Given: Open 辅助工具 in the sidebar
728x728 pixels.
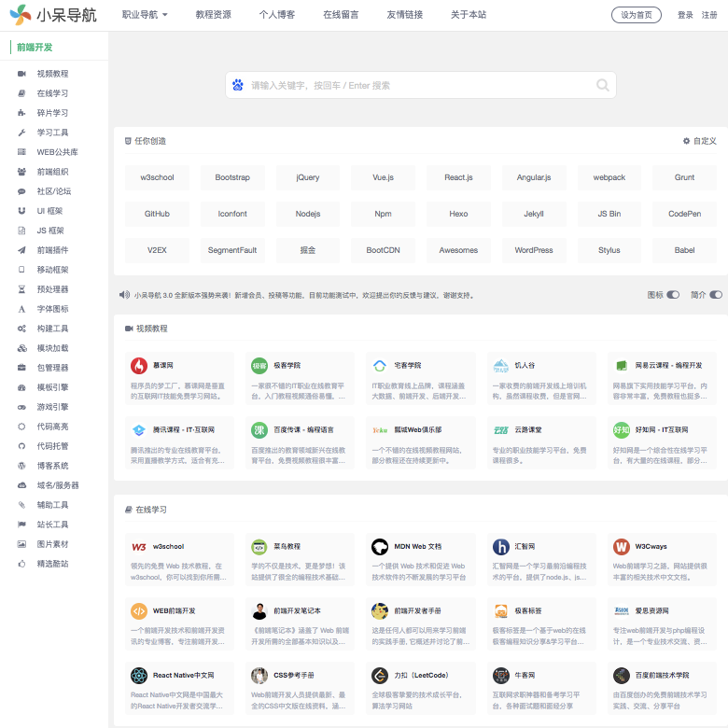Looking at the screenshot, I should click(54, 505).
